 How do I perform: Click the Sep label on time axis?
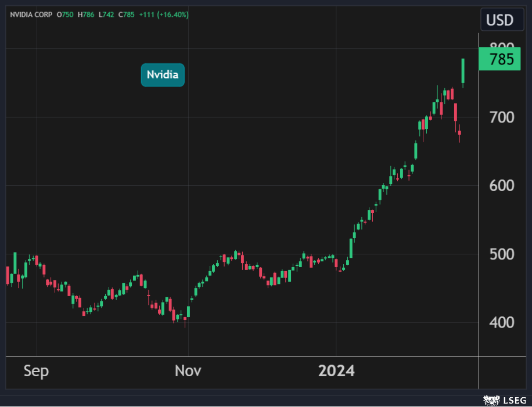pos(36,370)
